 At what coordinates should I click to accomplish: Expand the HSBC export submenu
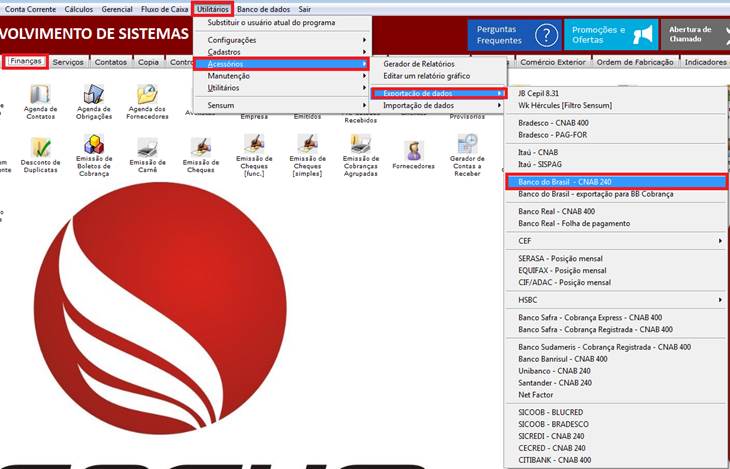[617, 300]
